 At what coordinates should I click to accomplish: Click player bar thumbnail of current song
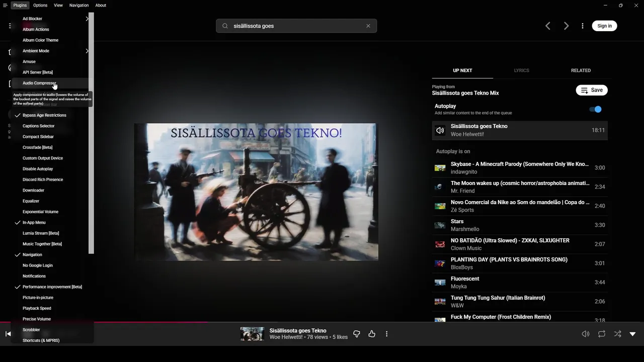click(252, 334)
